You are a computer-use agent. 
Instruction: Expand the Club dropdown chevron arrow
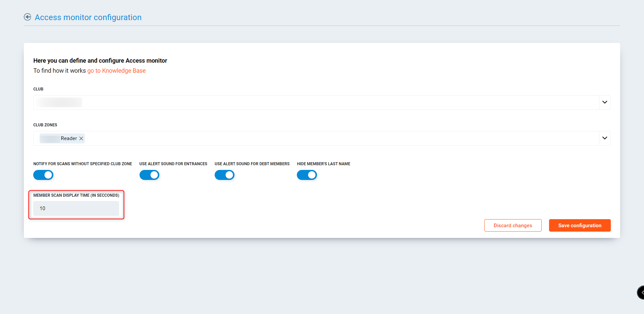[x=604, y=103]
